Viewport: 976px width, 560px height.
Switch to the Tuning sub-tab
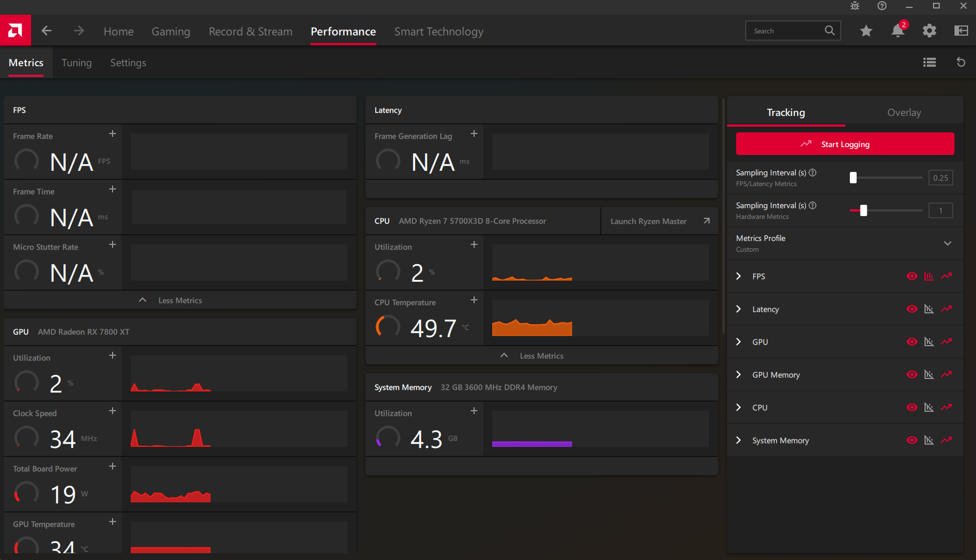pos(76,63)
